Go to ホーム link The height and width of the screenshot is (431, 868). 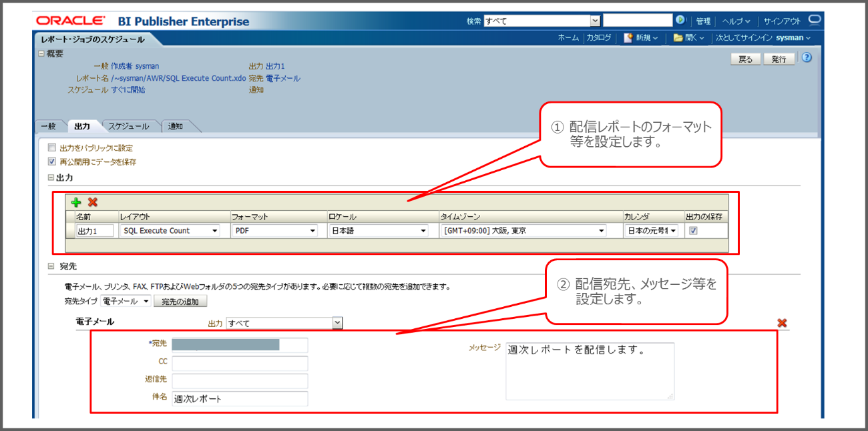coord(568,38)
